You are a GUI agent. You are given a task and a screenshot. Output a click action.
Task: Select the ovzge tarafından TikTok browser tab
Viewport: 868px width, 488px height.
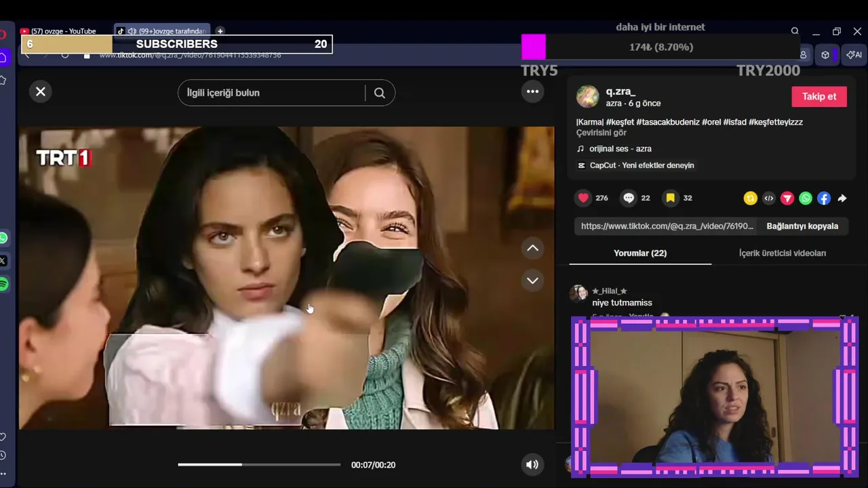tap(163, 31)
